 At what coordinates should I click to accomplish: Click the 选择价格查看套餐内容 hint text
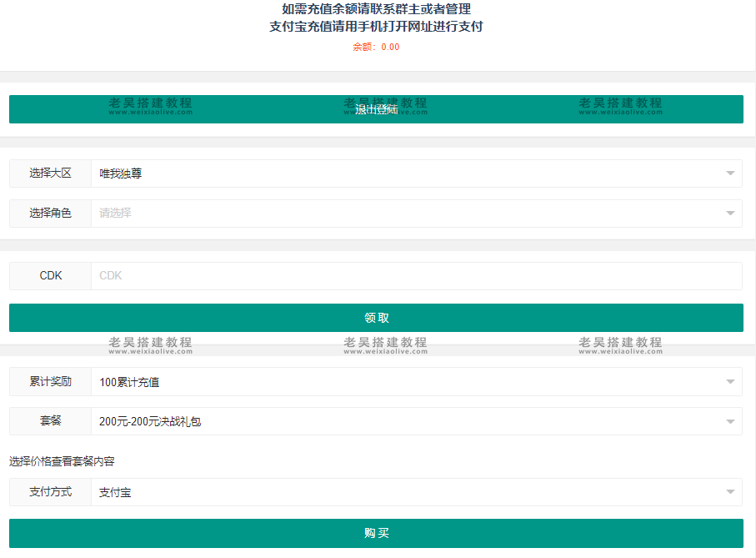pyautogui.click(x=63, y=460)
